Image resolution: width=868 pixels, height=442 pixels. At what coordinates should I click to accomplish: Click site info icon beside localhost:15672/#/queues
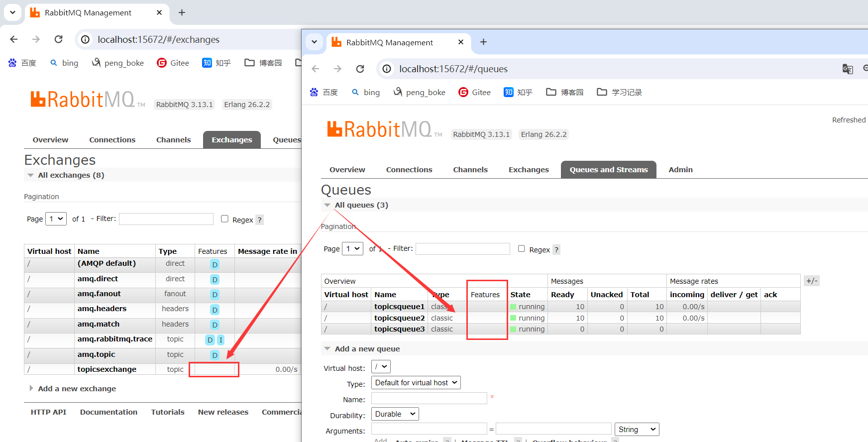387,69
